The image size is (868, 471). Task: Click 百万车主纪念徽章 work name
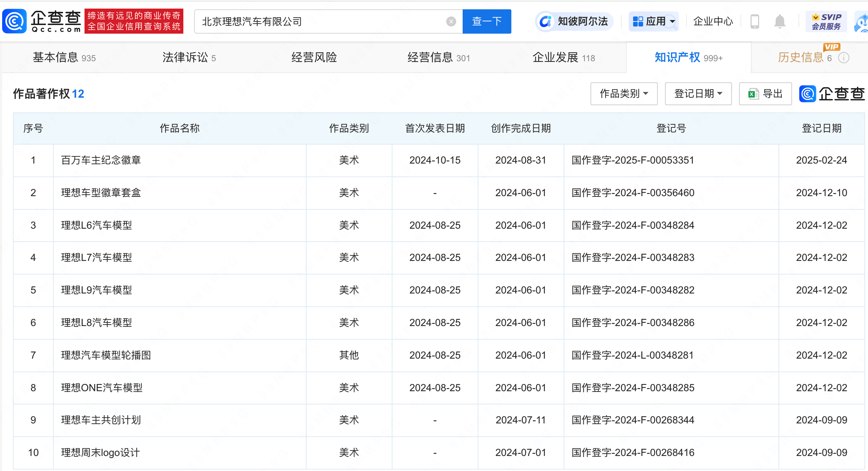(x=101, y=160)
